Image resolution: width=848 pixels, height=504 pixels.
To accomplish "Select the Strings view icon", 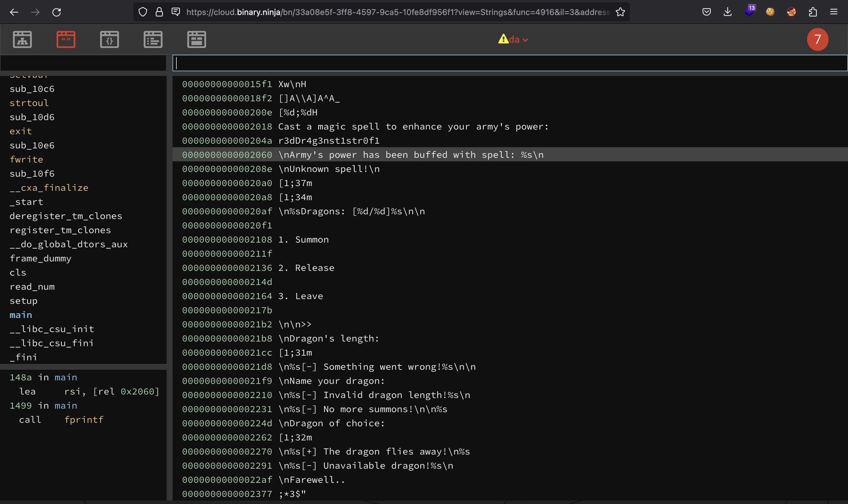I will coord(66,39).
